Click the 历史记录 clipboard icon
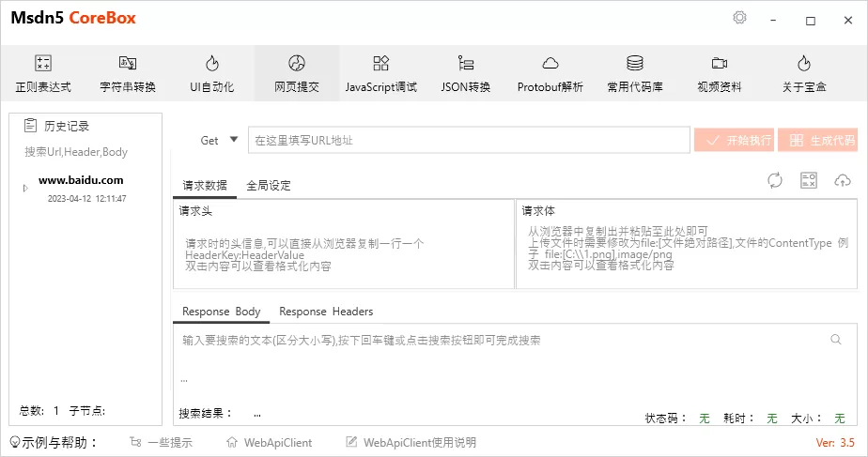 click(30, 126)
